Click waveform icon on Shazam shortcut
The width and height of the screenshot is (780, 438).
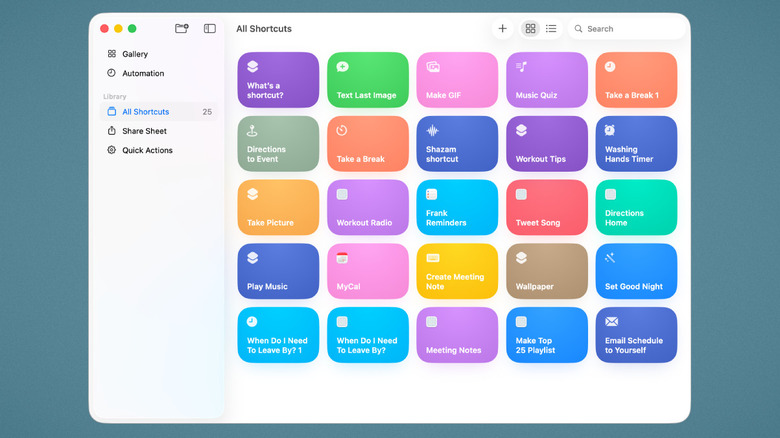click(432, 130)
